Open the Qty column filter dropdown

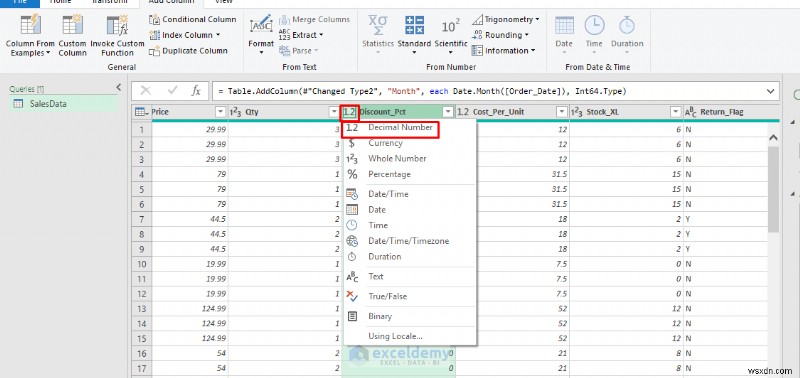pos(334,112)
